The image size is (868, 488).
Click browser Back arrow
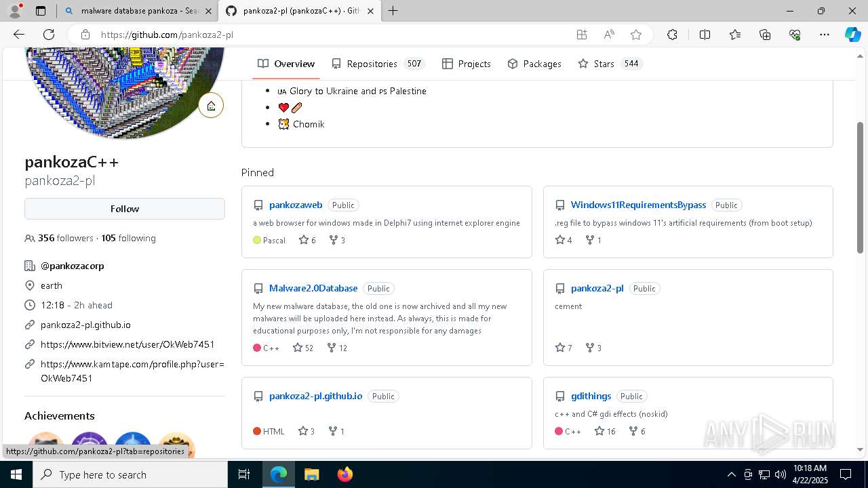point(19,35)
